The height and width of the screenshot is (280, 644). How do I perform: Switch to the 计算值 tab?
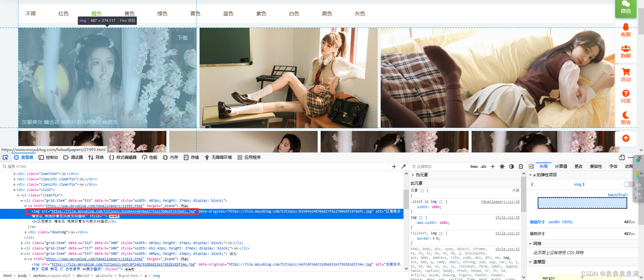pos(561,167)
